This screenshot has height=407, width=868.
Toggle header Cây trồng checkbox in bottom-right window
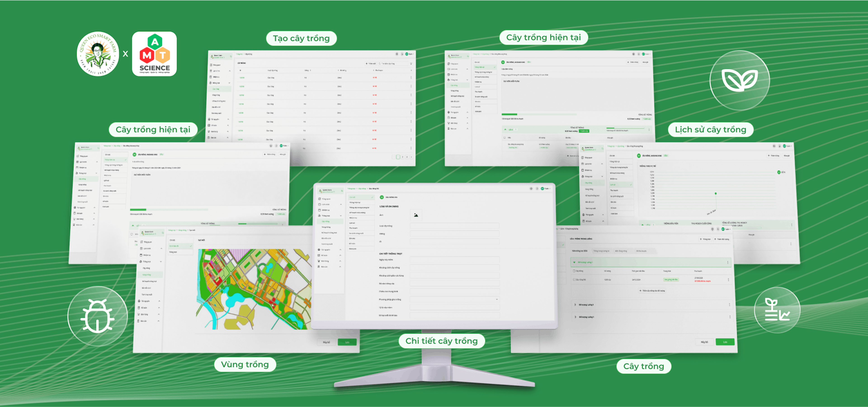(x=574, y=271)
